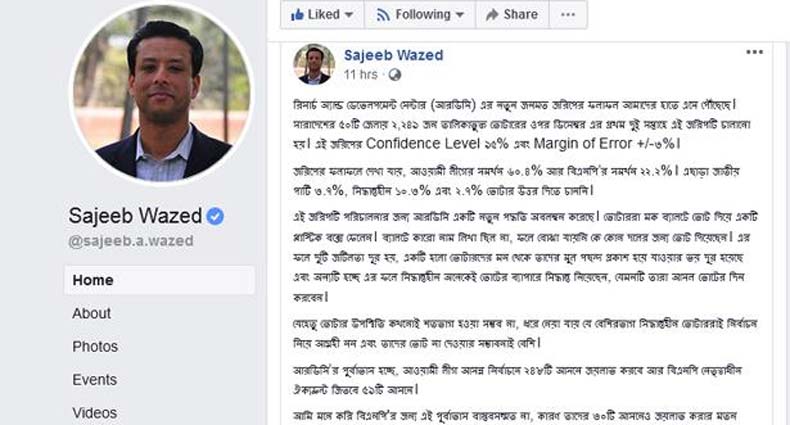Go to the About section
The height and width of the screenshot is (425, 790).
91,313
